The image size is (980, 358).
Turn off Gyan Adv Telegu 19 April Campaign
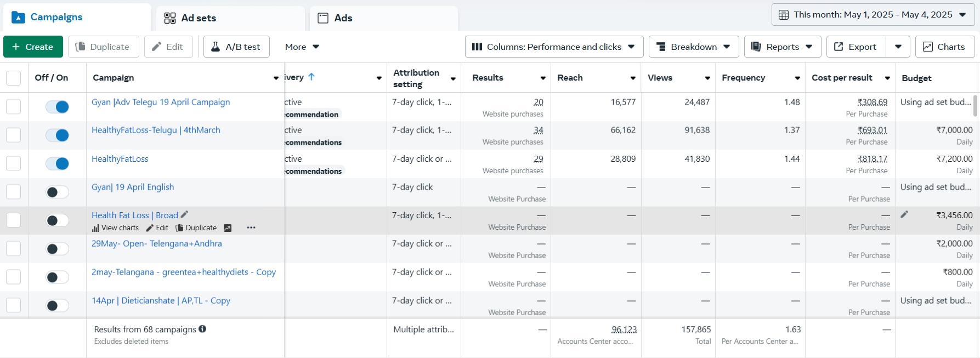[x=57, y=107]
